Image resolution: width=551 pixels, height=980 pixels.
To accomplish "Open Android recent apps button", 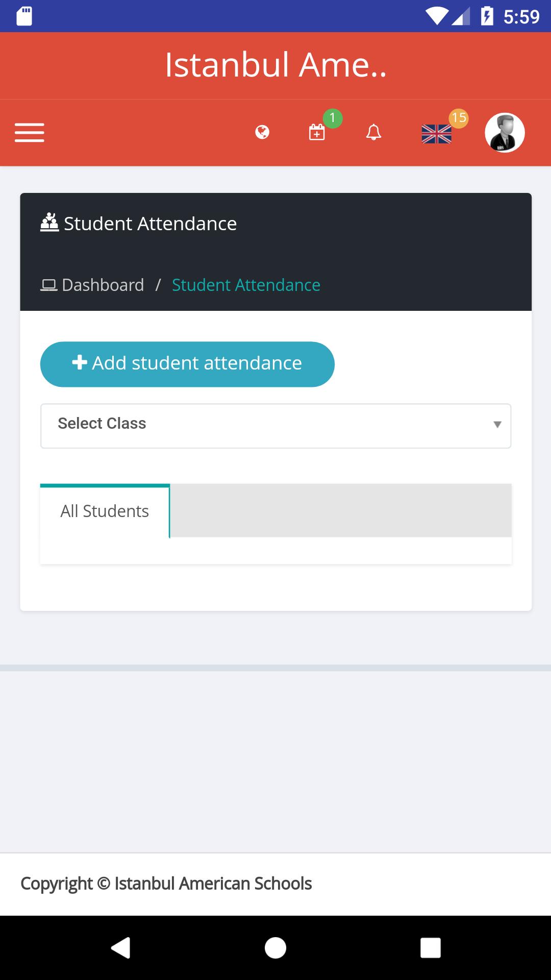I will click(431, 948).
